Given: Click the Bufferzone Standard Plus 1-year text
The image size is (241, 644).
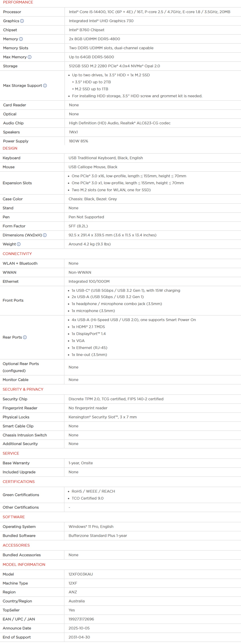Looking at the screenshot, I should 98,536.
